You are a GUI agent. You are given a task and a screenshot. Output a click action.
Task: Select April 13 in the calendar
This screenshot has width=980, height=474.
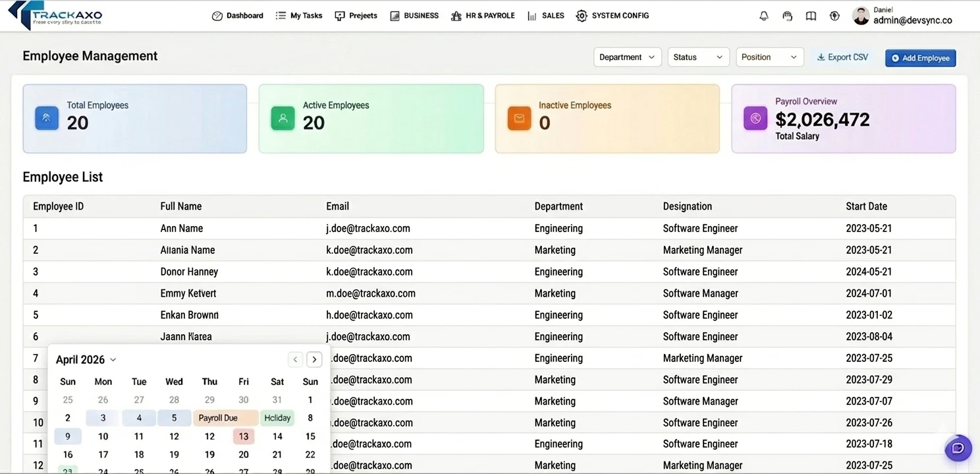(243, 436)
